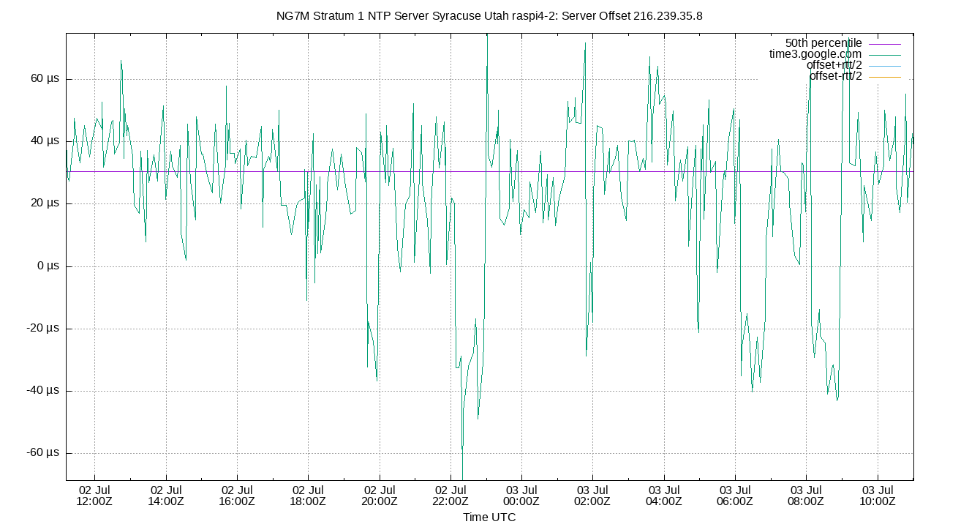Click the '-40 µs' y-axis label
Image resolution: width=980 pixels, height=527 pixels.
[42, 391]
